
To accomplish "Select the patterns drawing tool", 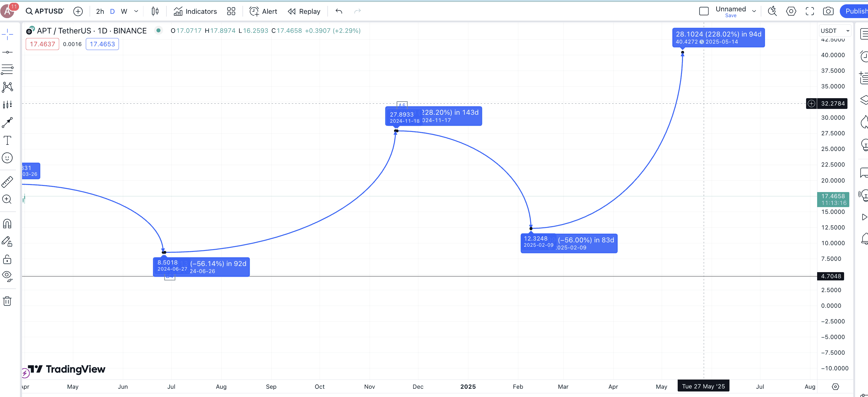I will (7, 87).
